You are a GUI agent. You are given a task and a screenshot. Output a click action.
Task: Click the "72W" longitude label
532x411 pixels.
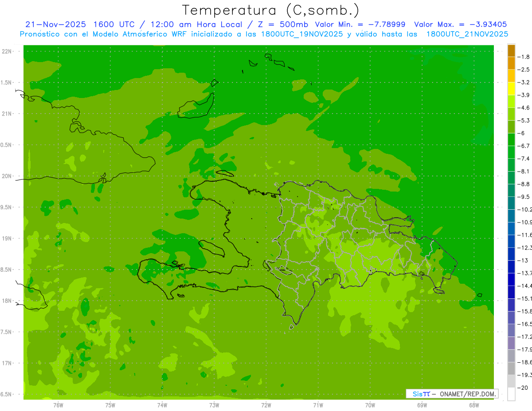click(x=266, y=405)
